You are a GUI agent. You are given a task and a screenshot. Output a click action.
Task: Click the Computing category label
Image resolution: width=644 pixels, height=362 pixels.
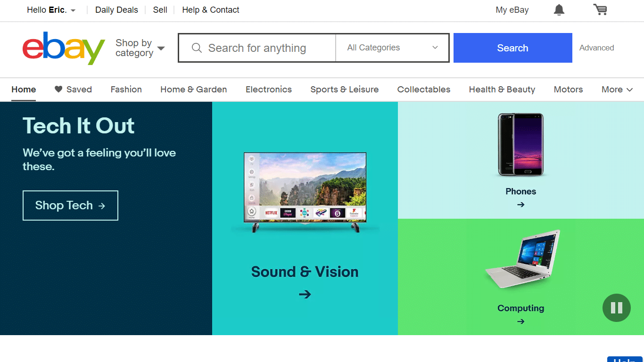[x=520, y=308]
